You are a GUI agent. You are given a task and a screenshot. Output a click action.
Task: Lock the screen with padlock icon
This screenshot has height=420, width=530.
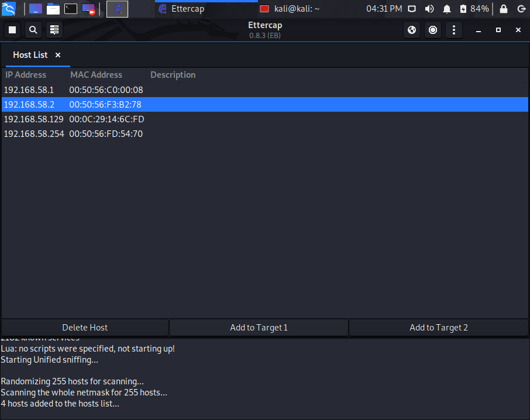[503, 9]
